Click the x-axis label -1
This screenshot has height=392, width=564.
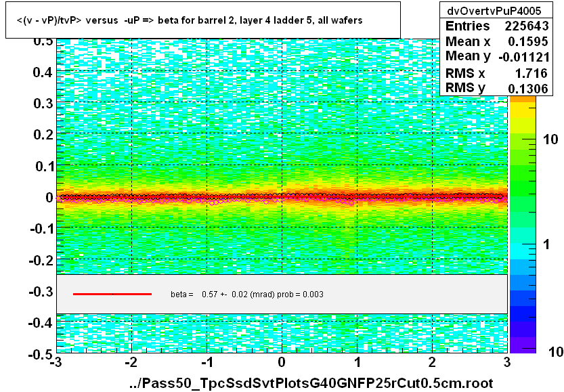pyautogui.click(x=207, y=362)
